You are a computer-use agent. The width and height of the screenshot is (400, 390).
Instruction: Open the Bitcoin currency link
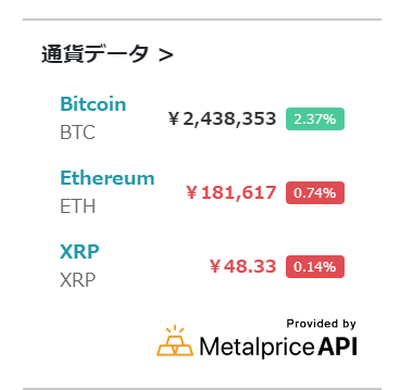(x=93, y=104)
